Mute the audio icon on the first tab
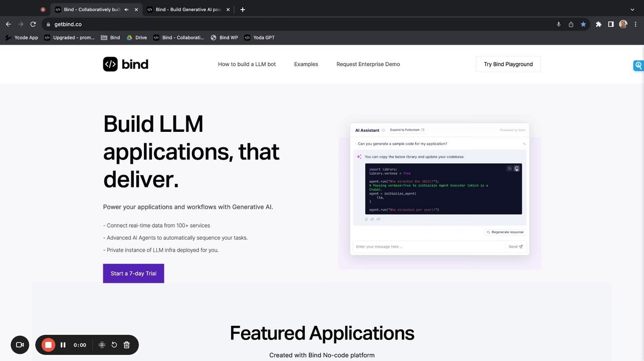Image resolution: width=644 pixels, height=361 pixels. [126, 10]
